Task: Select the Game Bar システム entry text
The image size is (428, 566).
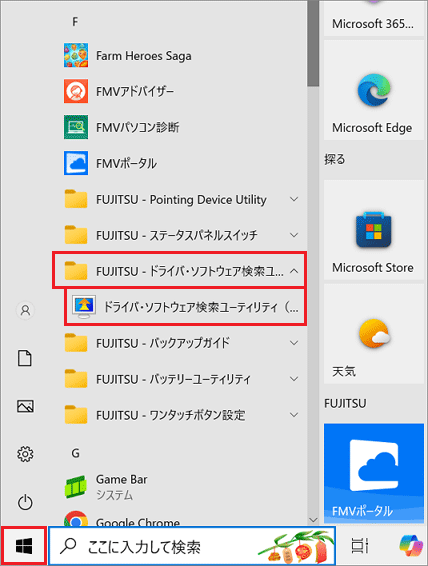Action: click(x=122, y=487)
